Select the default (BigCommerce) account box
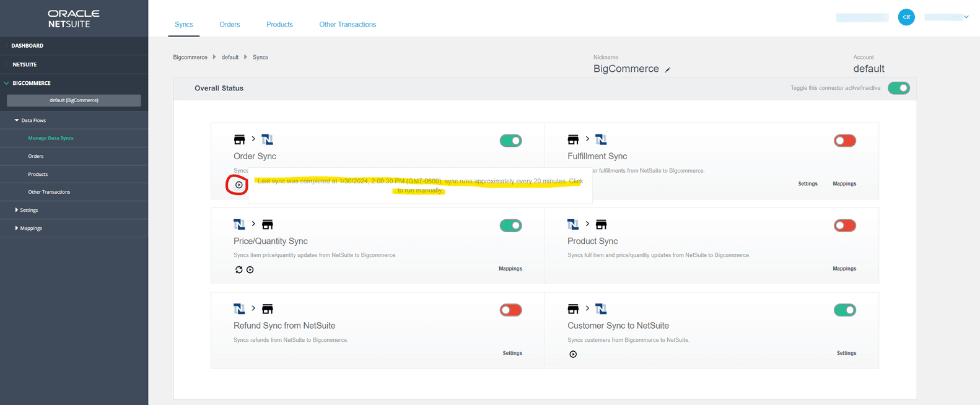The height and width of the screenshot is (405, 980). [x=74, y=100]
